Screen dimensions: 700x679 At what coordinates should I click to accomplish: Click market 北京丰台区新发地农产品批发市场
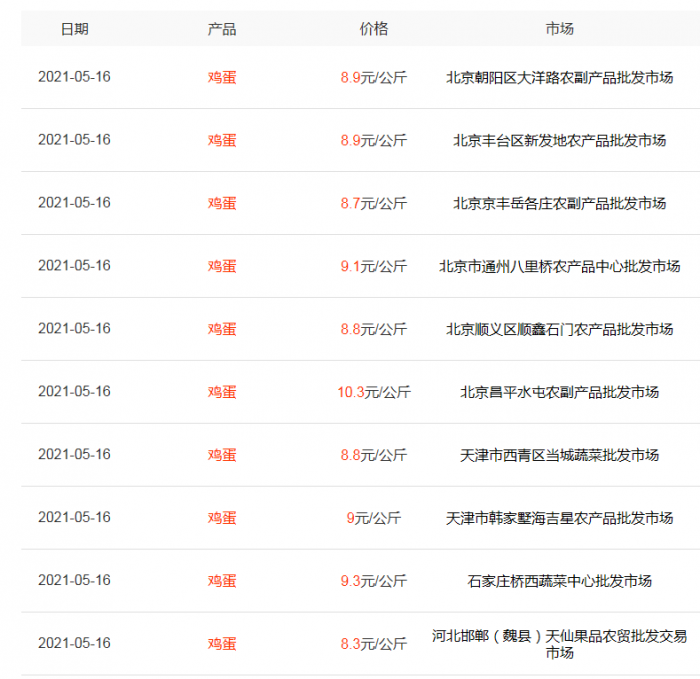point(559,140)
